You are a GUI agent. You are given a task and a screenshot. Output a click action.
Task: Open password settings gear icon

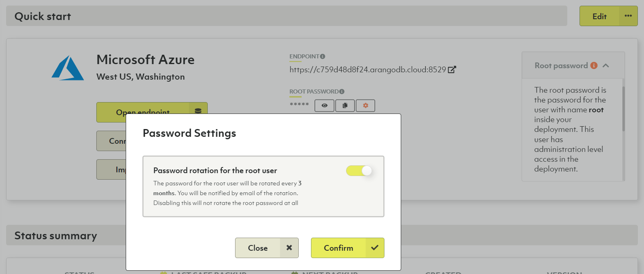pyautogui.click(x=365, y=106)
